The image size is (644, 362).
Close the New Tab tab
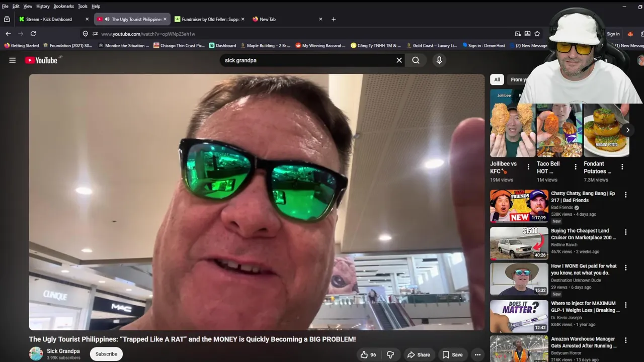pos(320,19)
